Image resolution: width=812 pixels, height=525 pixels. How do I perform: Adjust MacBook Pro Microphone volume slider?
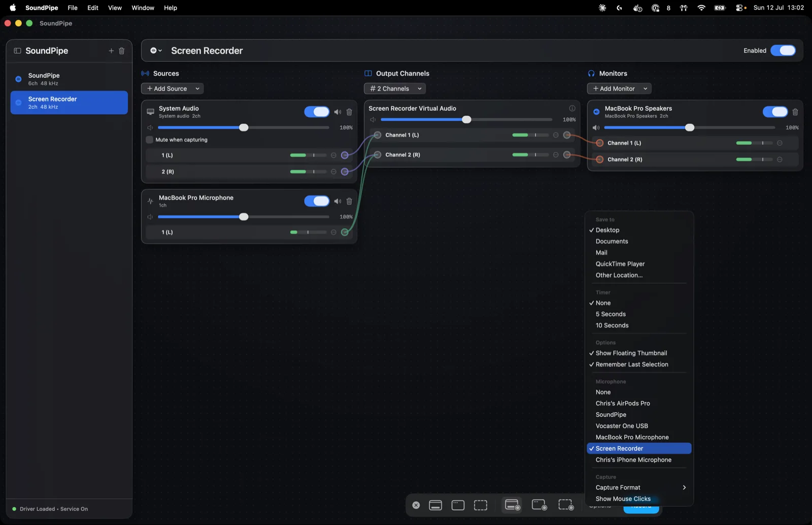coord(244,217)
